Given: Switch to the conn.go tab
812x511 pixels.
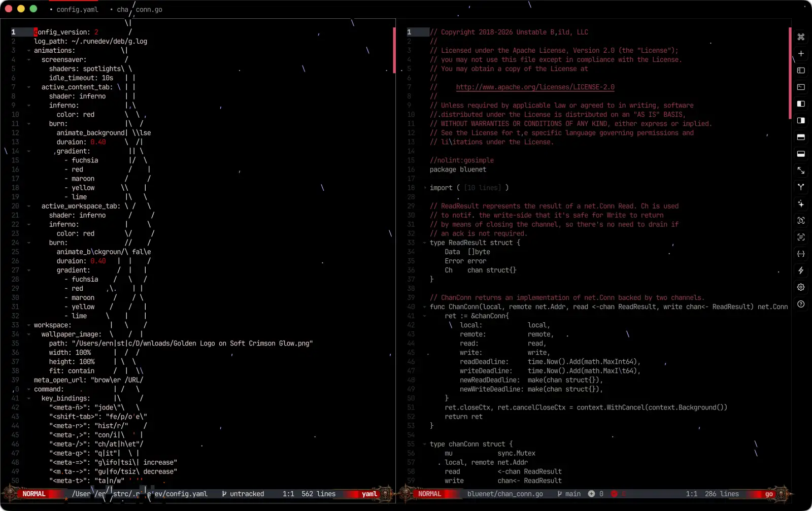Looking at the screenshot, I should 137,10.
